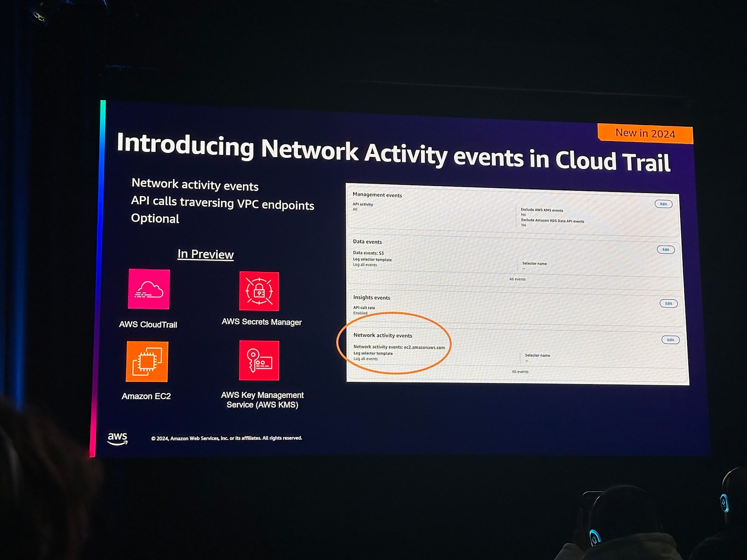Select the 'Insights events' heading
Screen dimensions: 747x560
(372, 297)
